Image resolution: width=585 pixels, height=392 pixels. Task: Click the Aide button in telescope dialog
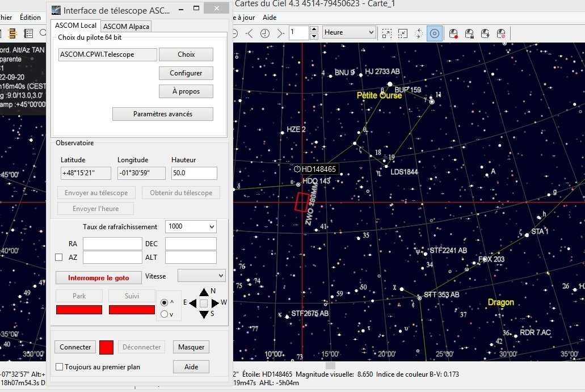191,367
